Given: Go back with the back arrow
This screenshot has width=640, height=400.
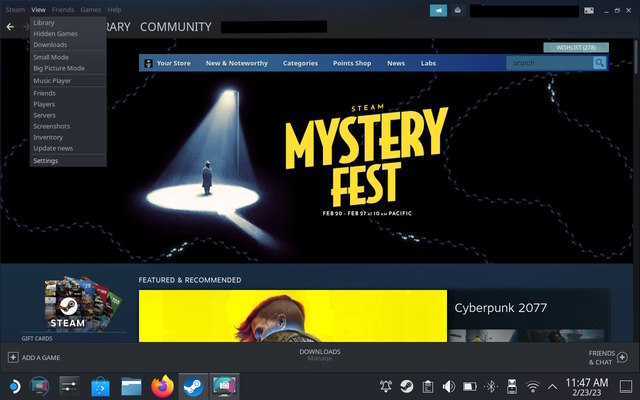Looking at the screenshot, I should (10, 27).
